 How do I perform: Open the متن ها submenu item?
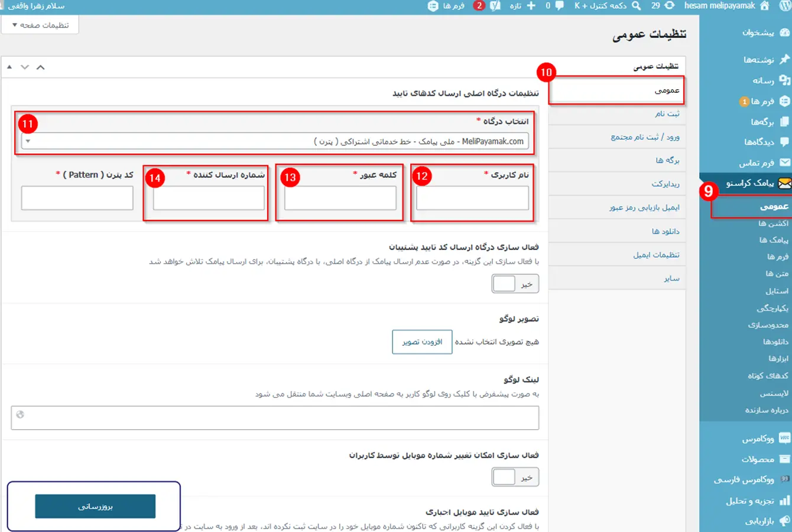tap(777, 274)
